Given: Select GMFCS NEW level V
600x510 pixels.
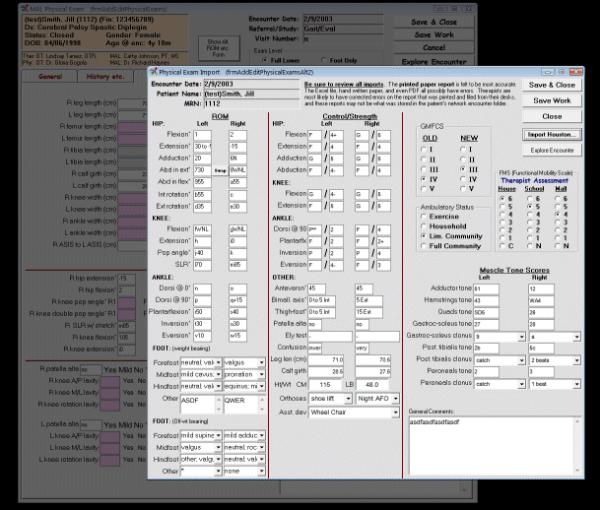Looking at the screenshot, I should 463,189.
